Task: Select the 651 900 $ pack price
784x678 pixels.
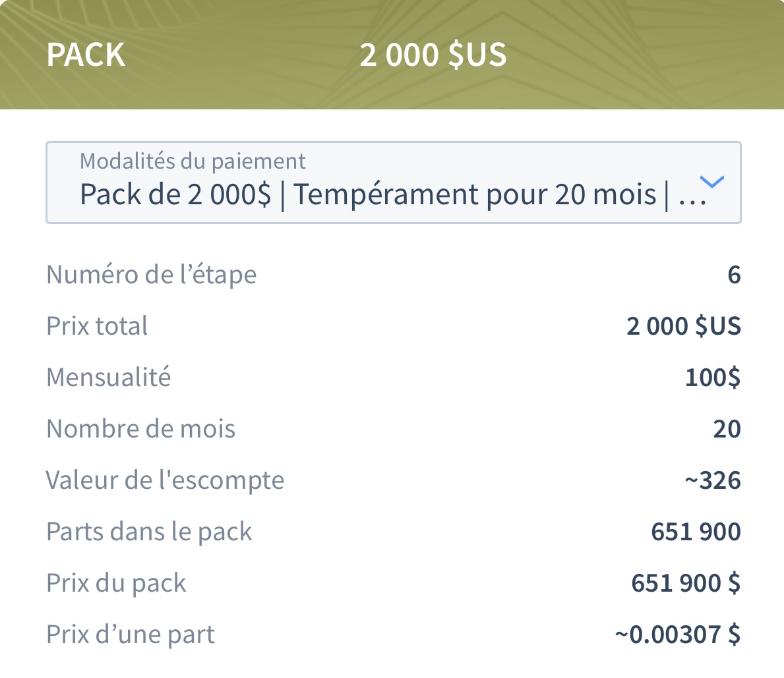Action: pos(686,583)
